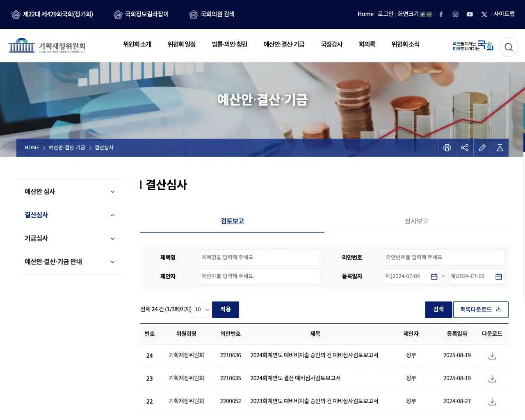Click the 제목 column header
The image size is (525, 420).
(x=315, y=334)
